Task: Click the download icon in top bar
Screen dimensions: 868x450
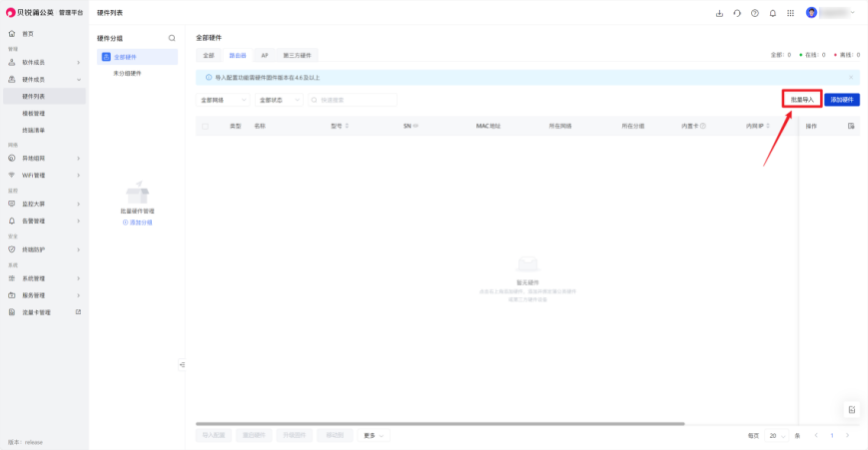Action: 719,13
